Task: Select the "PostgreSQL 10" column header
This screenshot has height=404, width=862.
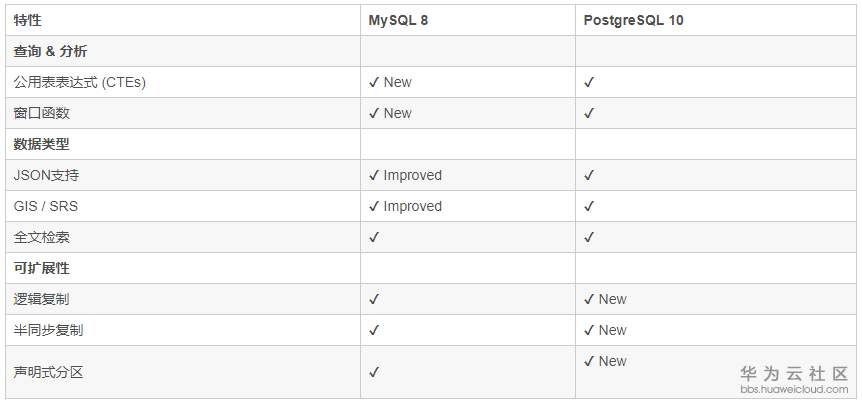Action: [633, 20]
